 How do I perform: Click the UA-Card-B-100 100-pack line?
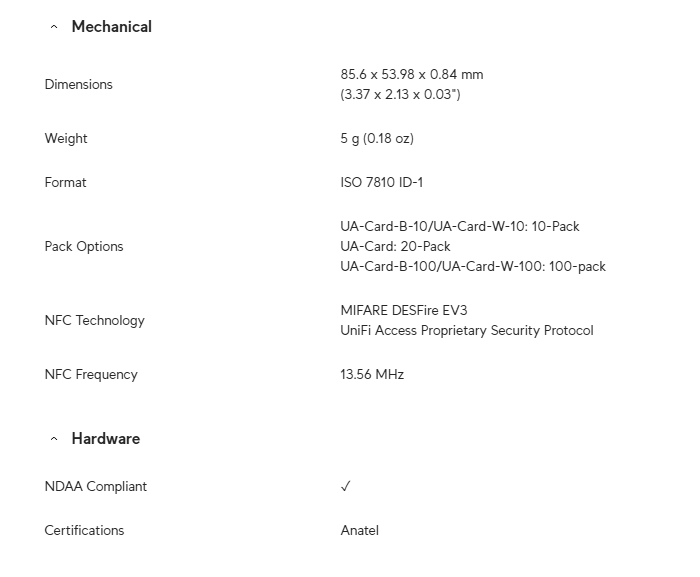pyautogui.click(x=473, y=267)
